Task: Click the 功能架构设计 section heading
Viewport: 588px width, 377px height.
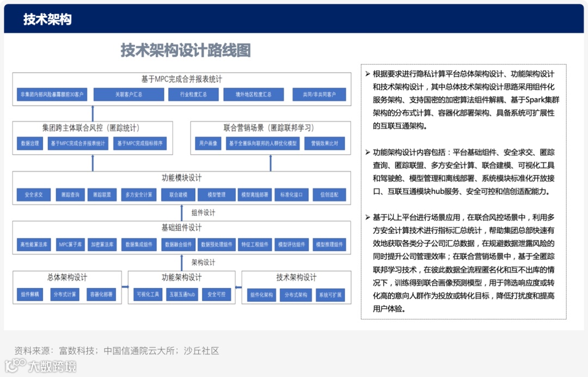Action: (x=182, y=277)
